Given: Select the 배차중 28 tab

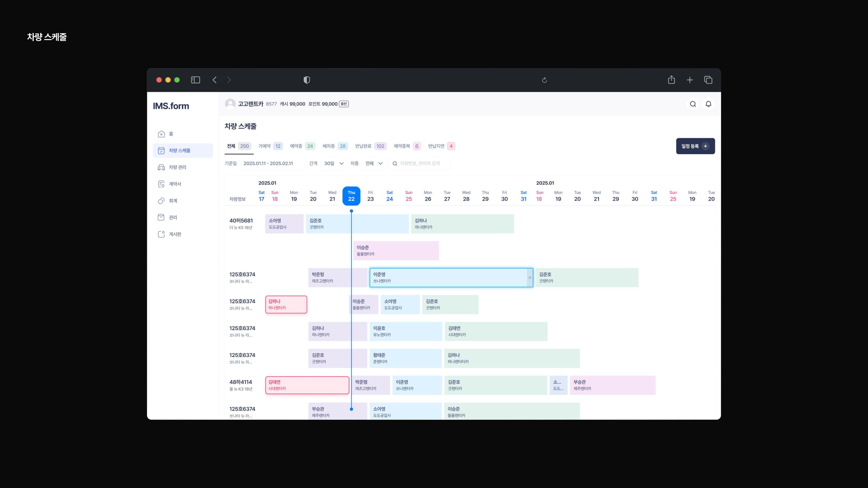Looking at the screenshot, I should (x=335, y=146).
